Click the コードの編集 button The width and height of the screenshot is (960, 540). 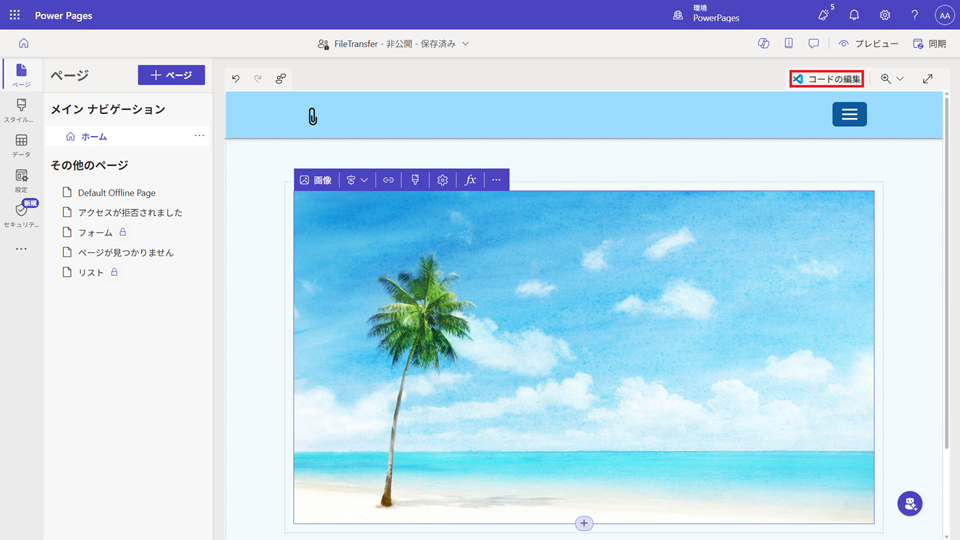point(827,78)
